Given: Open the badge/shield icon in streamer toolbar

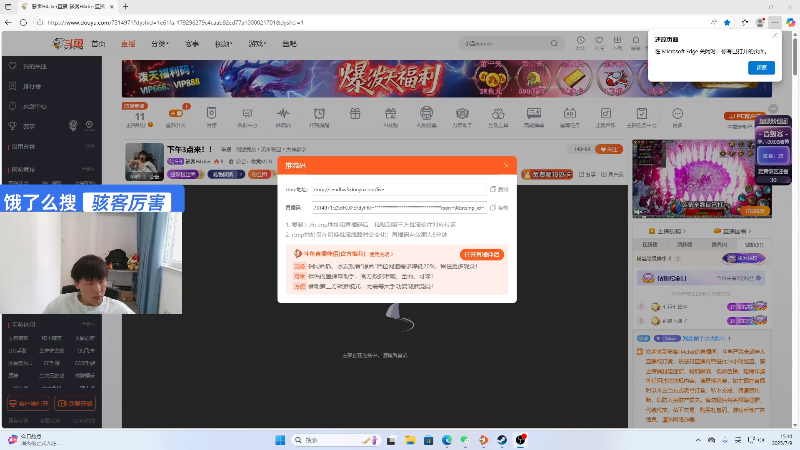Looking at the screenshot, I should 211,113.
